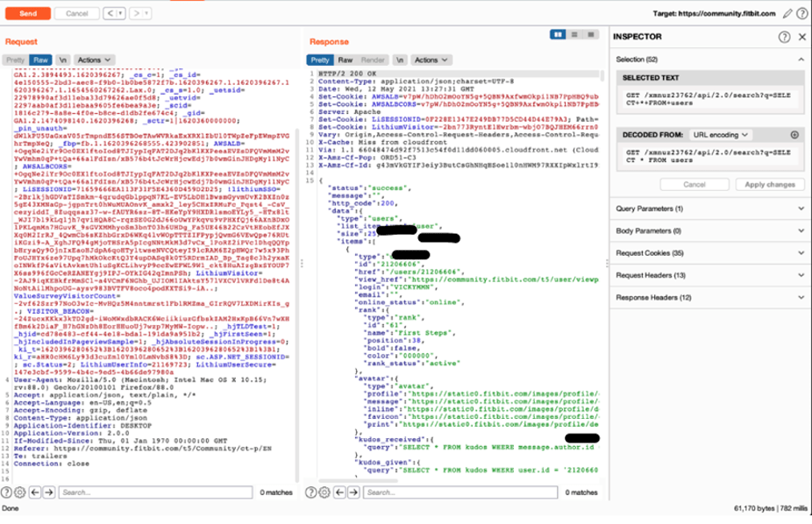Open Actions dropdown in Response panel
The image size is (812, 524).
[431, 60]
